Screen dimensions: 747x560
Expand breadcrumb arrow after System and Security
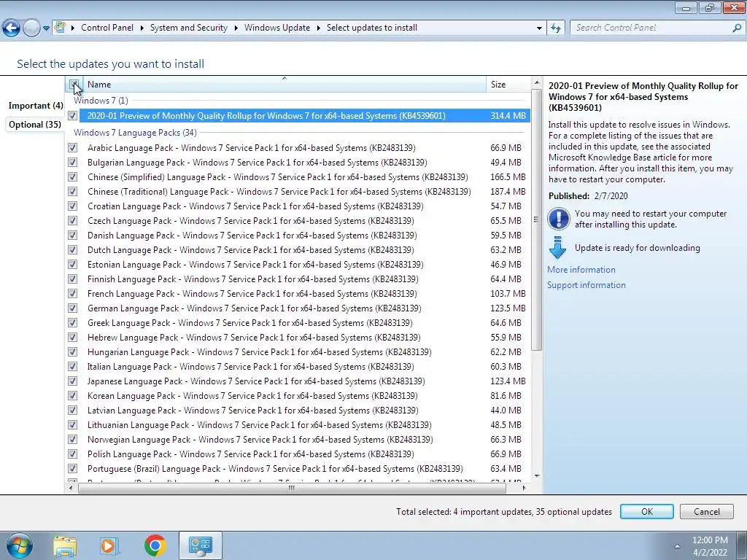pyautogui.click(x=236, y=28)
